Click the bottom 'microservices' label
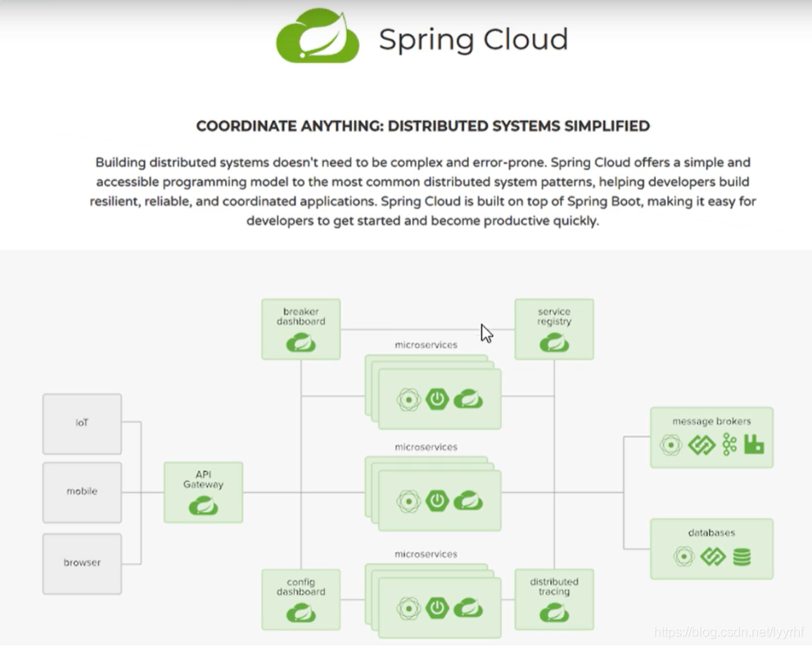The height and width of the screenshot is (647, 812). click(x=426, y=554)
